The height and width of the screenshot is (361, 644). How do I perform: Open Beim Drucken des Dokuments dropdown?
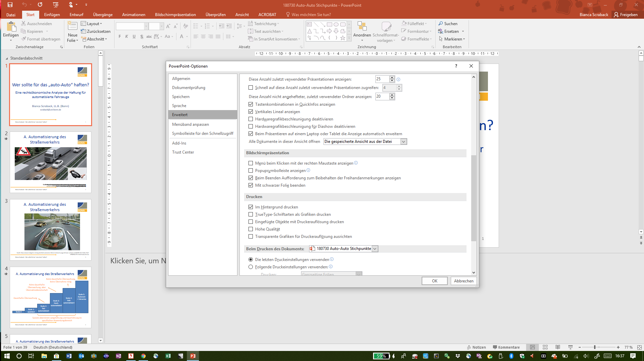(375, 249)
